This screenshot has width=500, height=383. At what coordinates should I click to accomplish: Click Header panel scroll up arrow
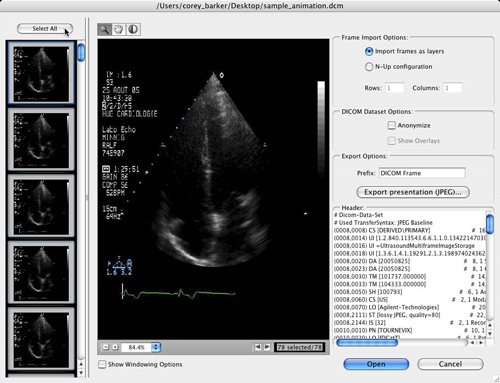(490, 325)
